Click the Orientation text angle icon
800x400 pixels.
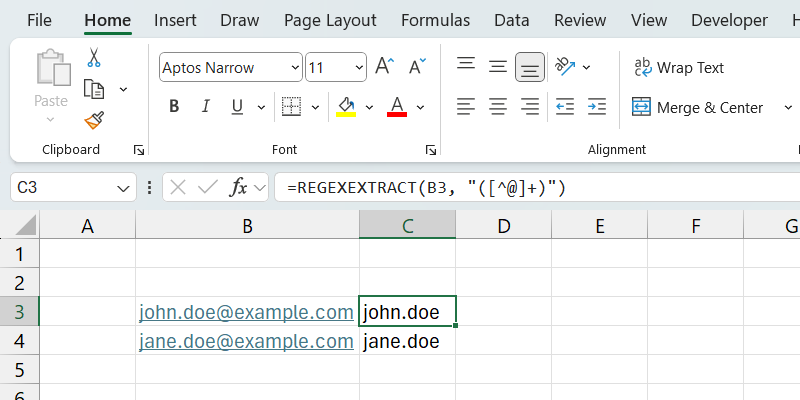(565, 67)
